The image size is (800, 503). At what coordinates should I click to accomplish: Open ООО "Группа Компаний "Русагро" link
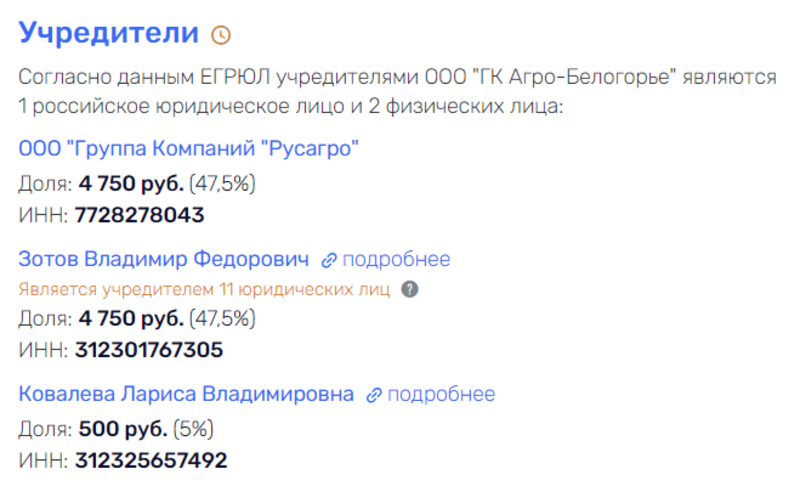pos(188,148)
